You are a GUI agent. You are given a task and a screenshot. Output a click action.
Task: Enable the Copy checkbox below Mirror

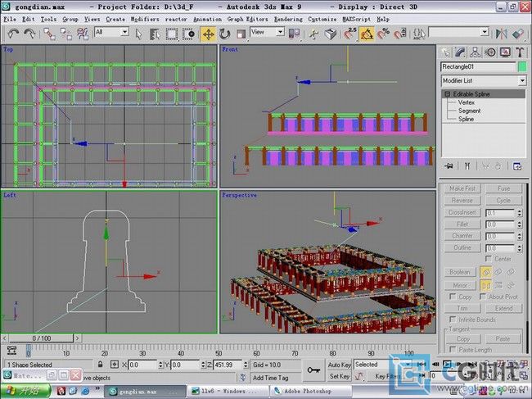(453, 297)
